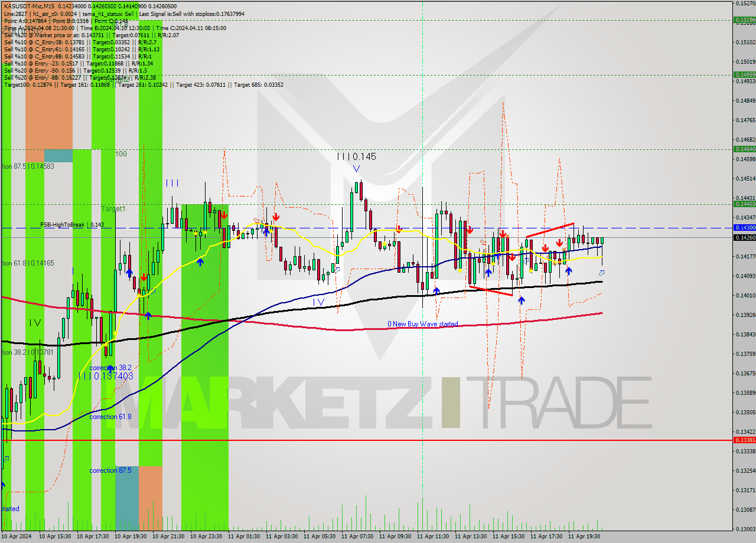This screenshot has width=756, height=543.
Task: Click the green 0.14959 price tag
Action: click(744, 74)
